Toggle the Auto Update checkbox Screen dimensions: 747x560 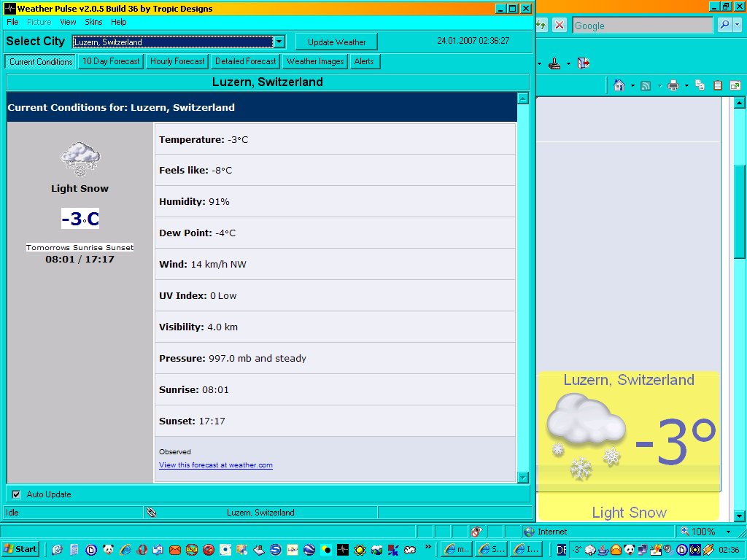click(x=16, y=494)
